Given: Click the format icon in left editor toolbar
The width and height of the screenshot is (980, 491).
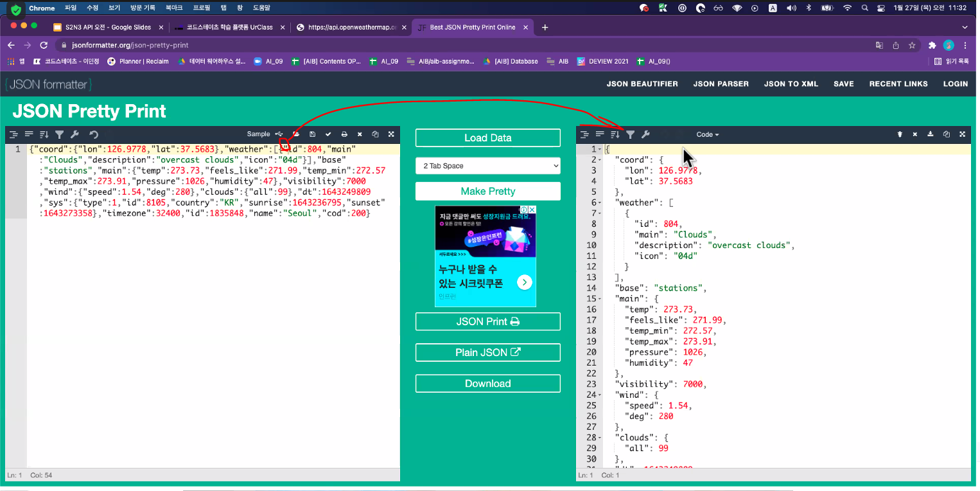Looking at the screenshot, I should (x=13, y=134).
